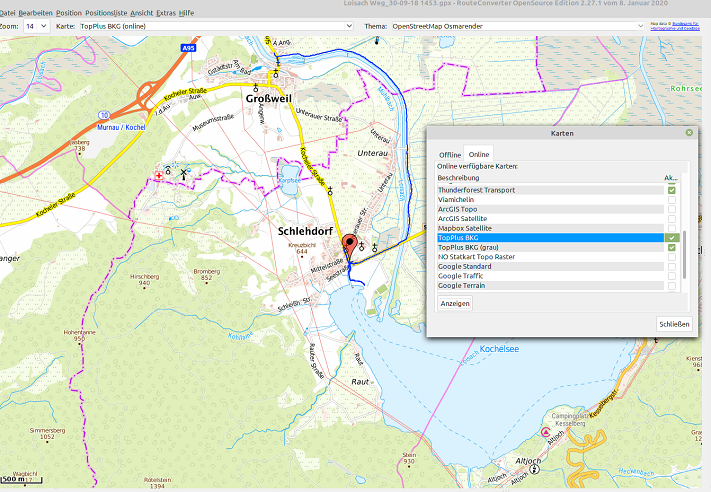Uncheck the TopPlus BKG (grau) checkbox

pyautogui.click(x=672, y=247)
